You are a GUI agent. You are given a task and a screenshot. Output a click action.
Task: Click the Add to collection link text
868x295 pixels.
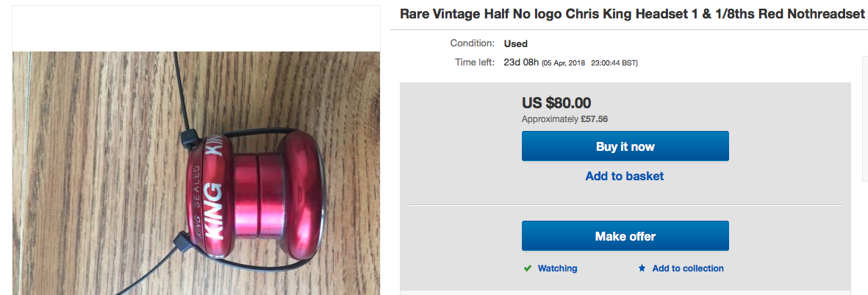click(688, 269)
